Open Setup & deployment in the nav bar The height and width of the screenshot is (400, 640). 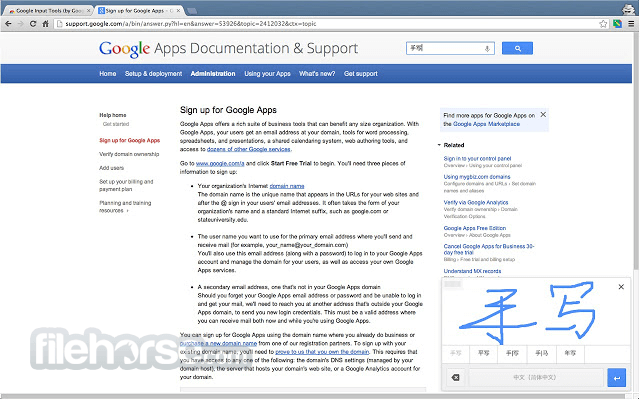153,74
